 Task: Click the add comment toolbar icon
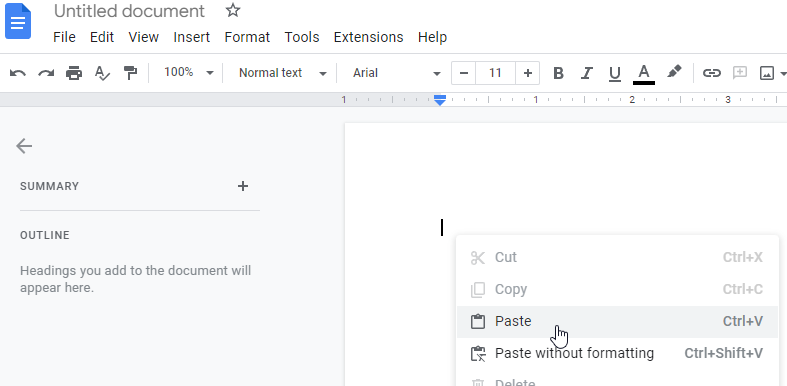pyautogui.click(x=739, y=73)
